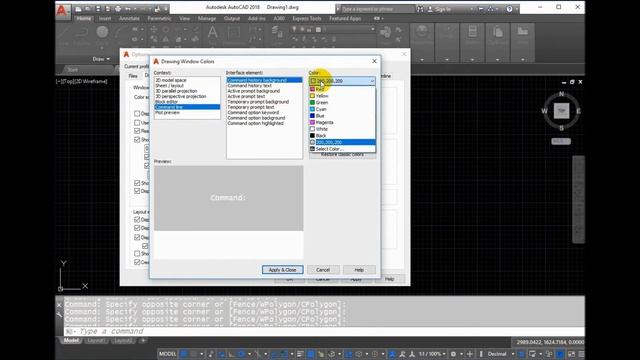This screenshot has height=360, width=640.
Task: Select the Circle tool in the Draw panel
Action: (x=102, y=32)
